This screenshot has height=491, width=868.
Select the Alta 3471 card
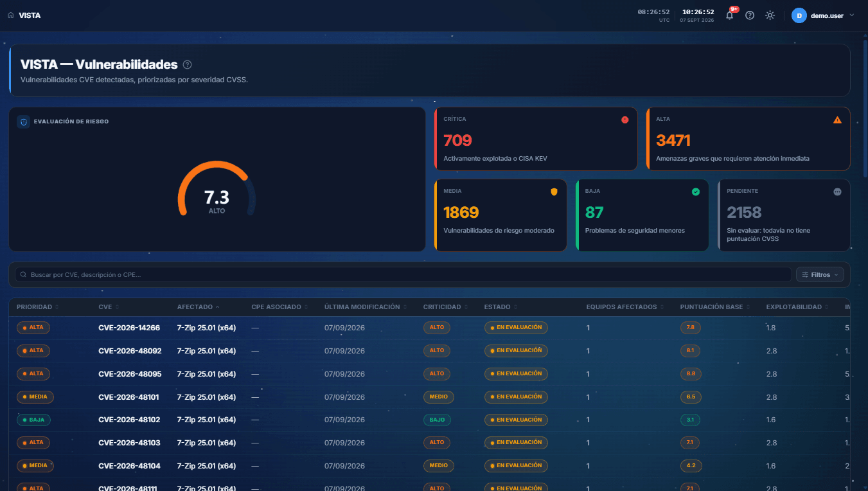748,139
